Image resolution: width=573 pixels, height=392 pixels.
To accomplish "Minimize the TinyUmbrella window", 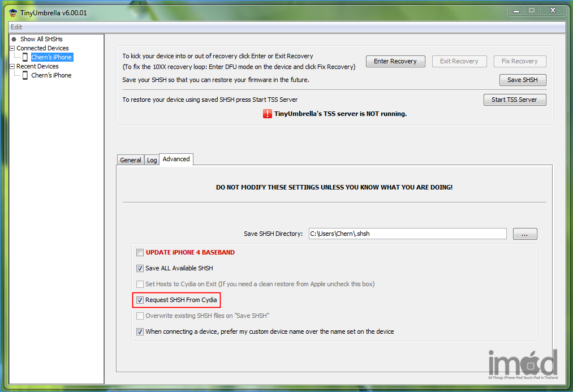I will click(x=516, y=11).
